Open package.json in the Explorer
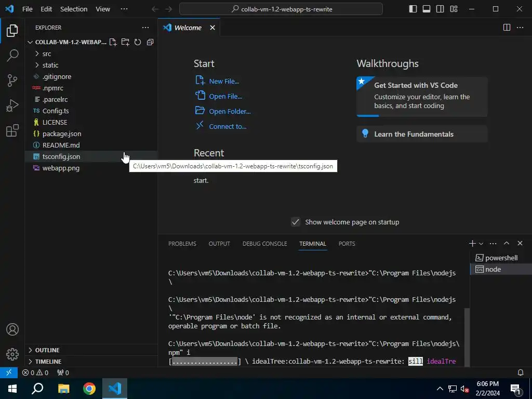Viewport: 532px width, 399px height. click(91, 134)
